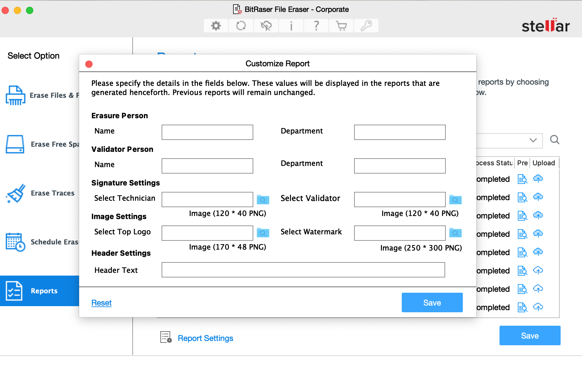Click Validator Person Department field
The height and width of the screenshot is (392, 582).
click(400, 166)
